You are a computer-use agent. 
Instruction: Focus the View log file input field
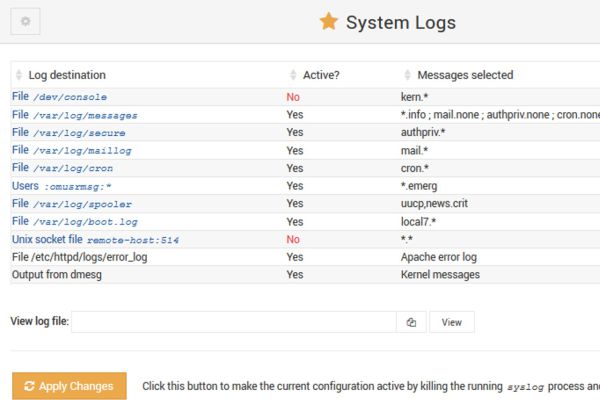tap(234, 322)
